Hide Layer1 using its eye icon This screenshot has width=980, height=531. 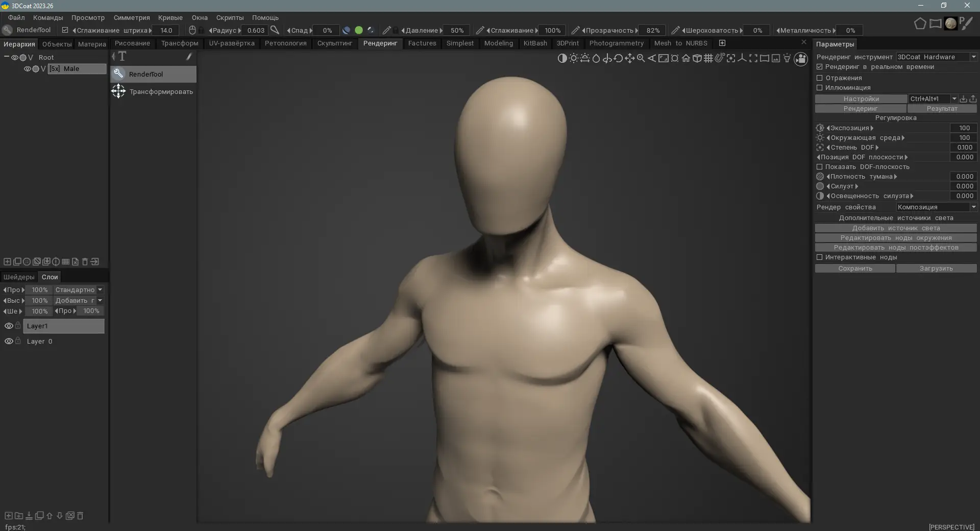point(9,326)
